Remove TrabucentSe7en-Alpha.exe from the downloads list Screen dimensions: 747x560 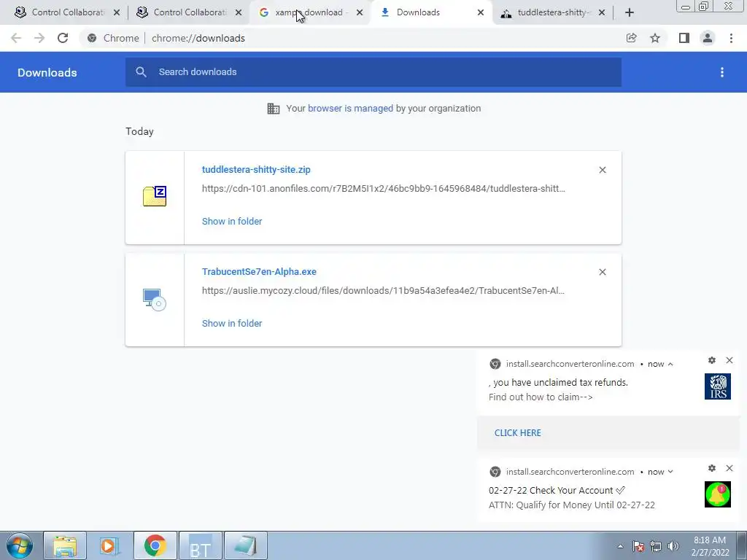pyautogui.click(x=603, y=272)
